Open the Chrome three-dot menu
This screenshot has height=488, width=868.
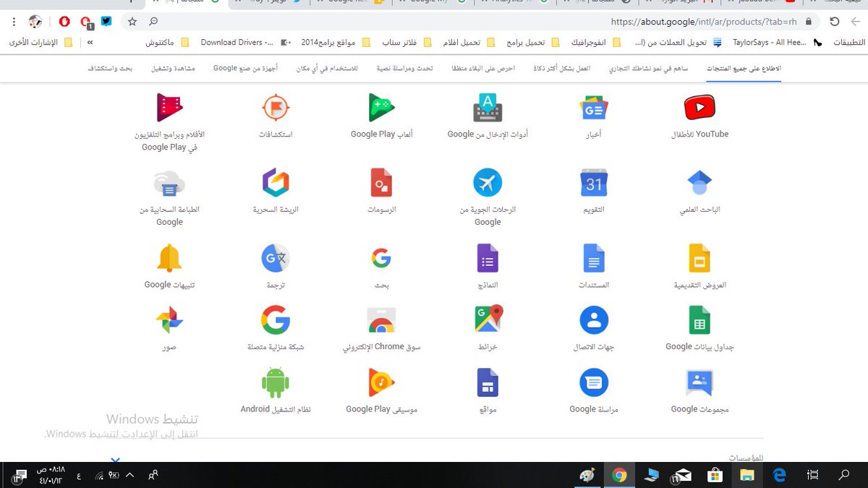[14, 22]
